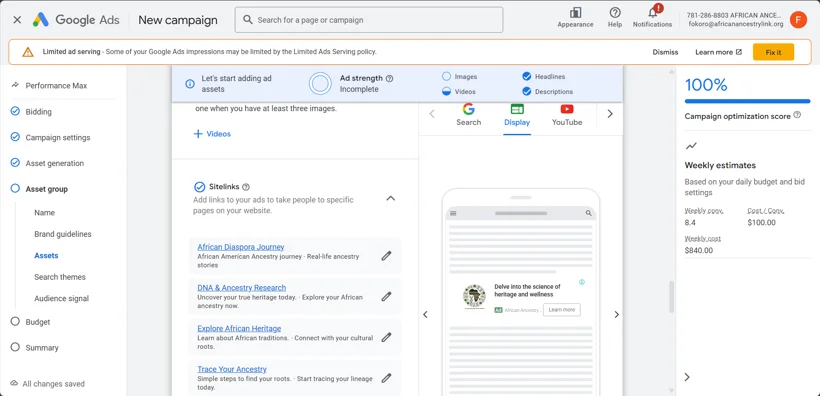Click the Images status circle

pos(446,76)
